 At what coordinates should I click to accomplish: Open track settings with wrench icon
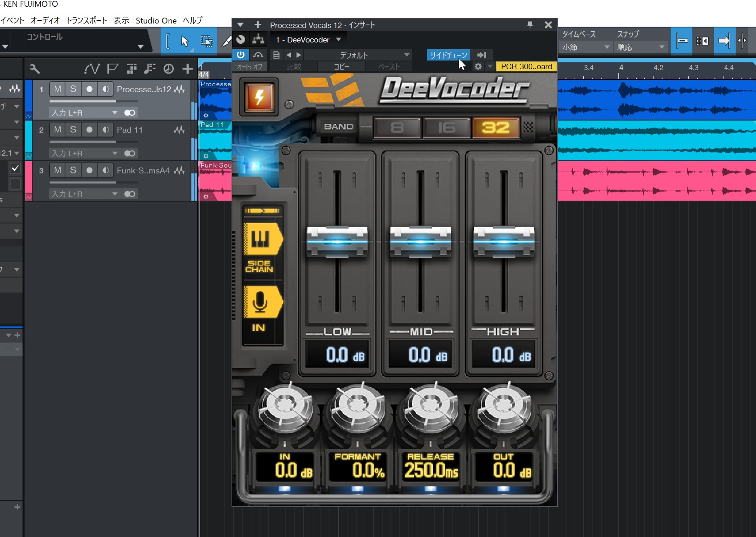coord(35,69)
